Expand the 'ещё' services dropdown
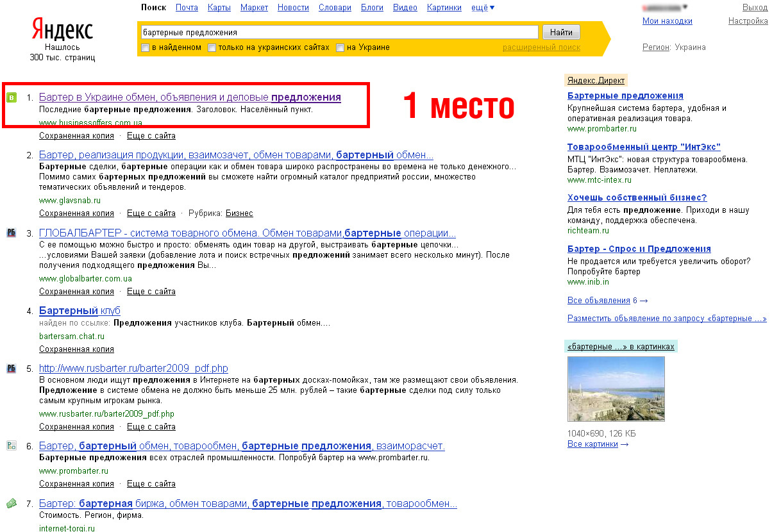This screenshot has width=781, height=532. point(483,8)
